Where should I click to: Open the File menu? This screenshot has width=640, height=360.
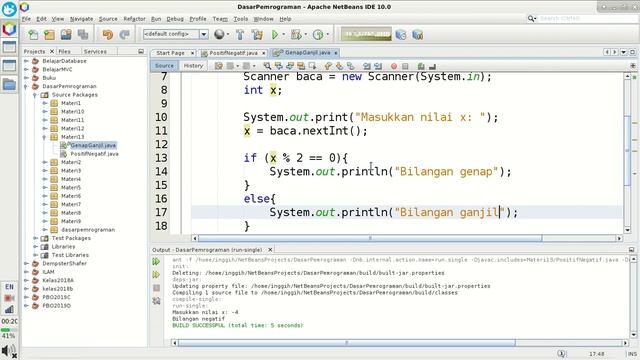point(26,19)
